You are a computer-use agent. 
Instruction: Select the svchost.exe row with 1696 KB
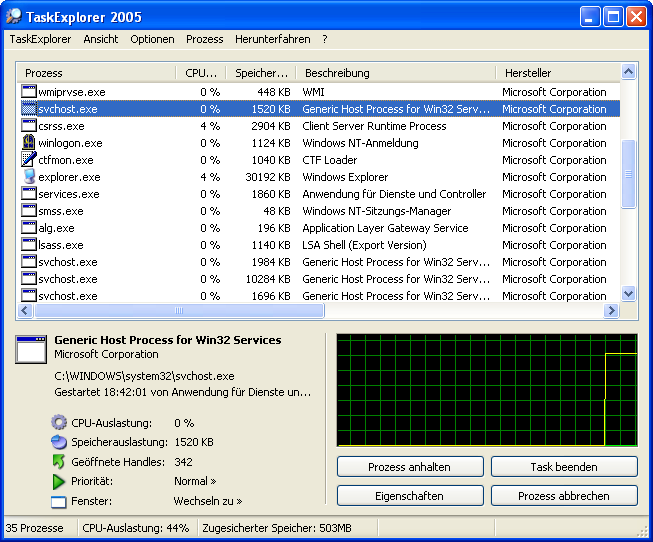click(x=319, y=296)
